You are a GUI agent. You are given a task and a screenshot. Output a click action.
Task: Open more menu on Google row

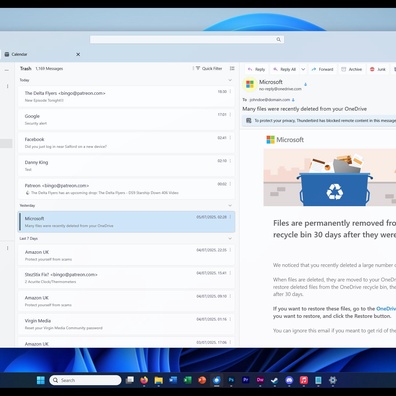click(x=230, y=114)
